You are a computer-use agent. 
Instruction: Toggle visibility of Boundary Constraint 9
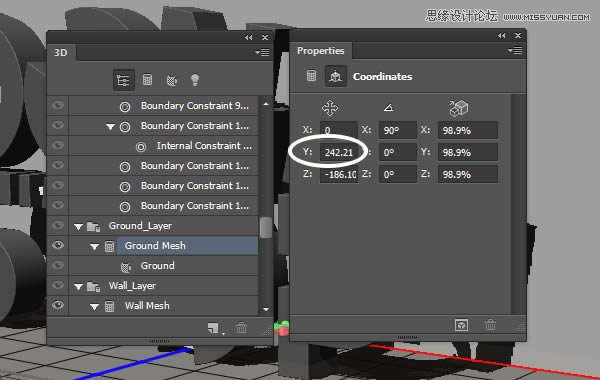click(58, 105)
